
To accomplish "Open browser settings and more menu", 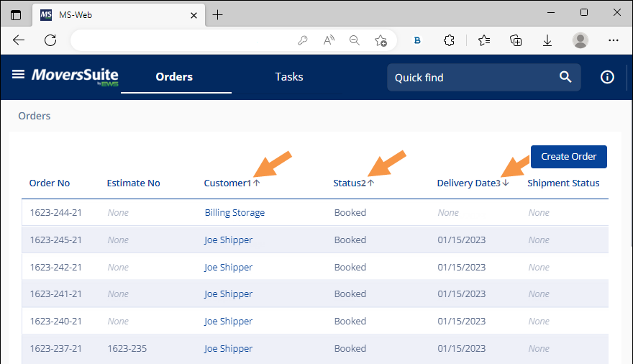I will pyautogui.click(x=614, y=40).
